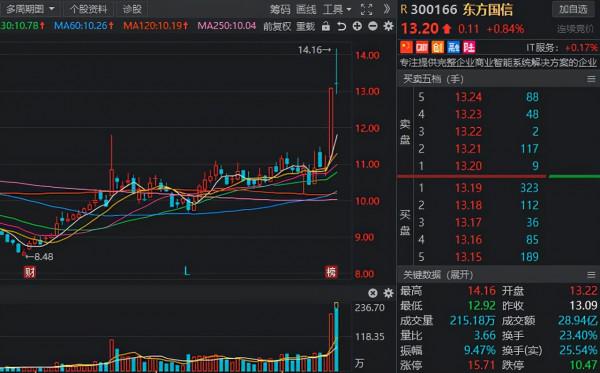Click 连续竞价 trading status text
This screenshot has height=373, width=600.
pos(576,29)
